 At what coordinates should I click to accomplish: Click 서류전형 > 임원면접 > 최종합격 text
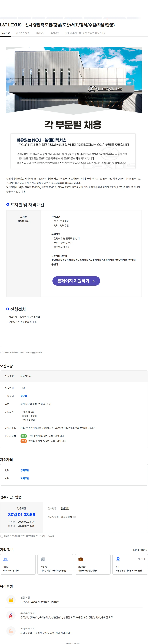[x=24, y=317]
